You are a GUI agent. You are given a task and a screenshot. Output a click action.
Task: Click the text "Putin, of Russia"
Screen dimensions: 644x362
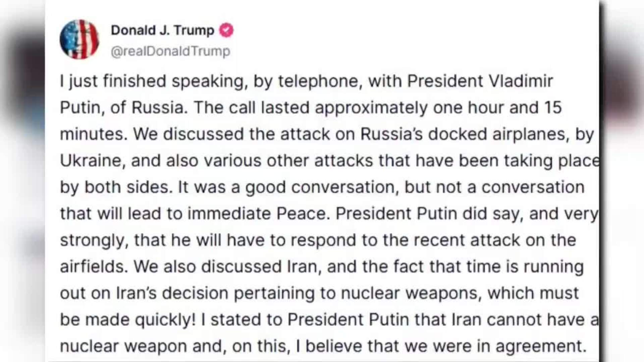pyautogui.click(x=122, y=108)
